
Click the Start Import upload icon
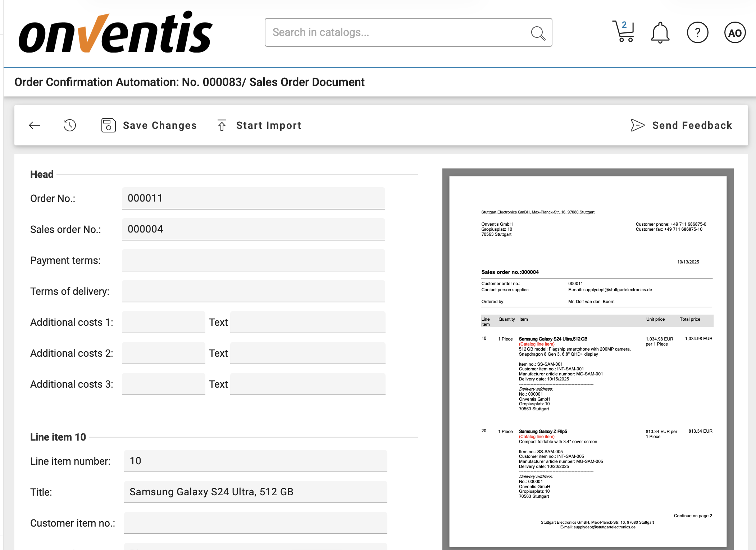[x=222, y=125]
